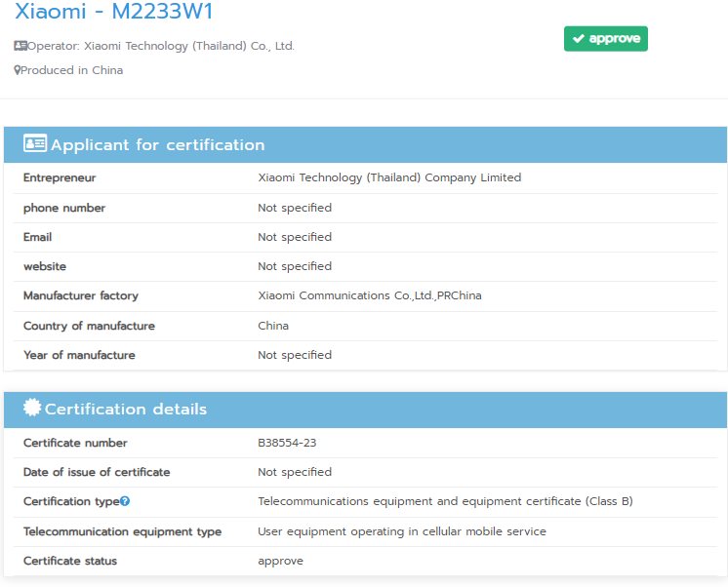Click the map pin icon by Produced in China
Viewport: 728px width, 587px height.
[x=18, y=70]
